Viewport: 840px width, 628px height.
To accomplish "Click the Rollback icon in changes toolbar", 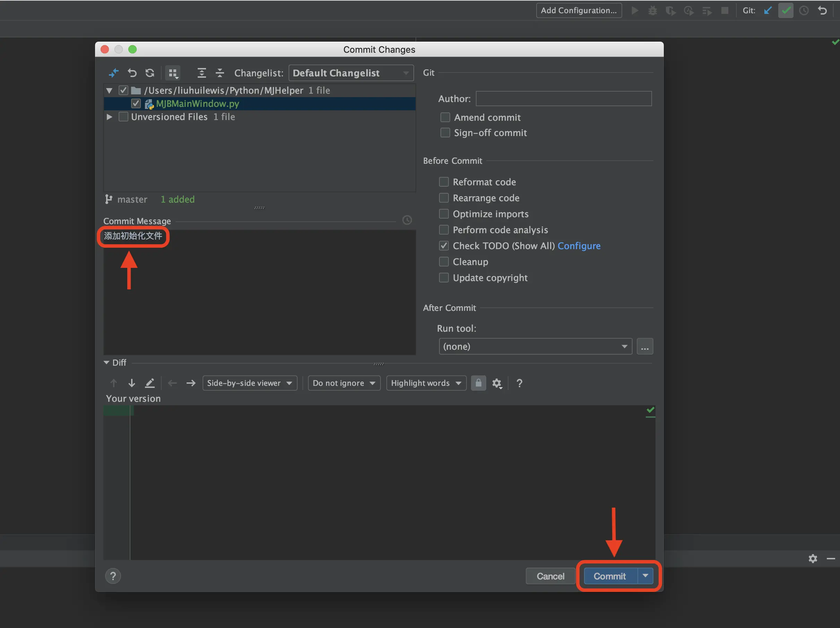I will (132, 73).
